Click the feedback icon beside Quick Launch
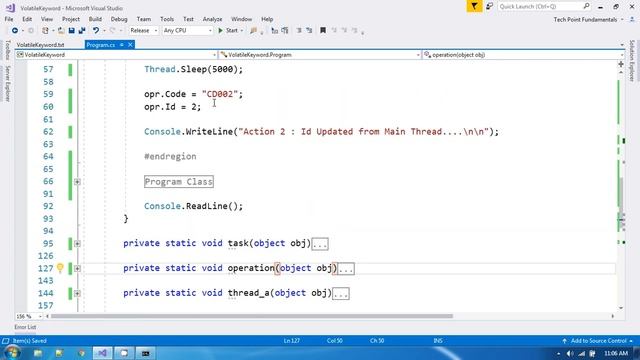Viewport: 640px width, 360px height. (x=489, y=6)
